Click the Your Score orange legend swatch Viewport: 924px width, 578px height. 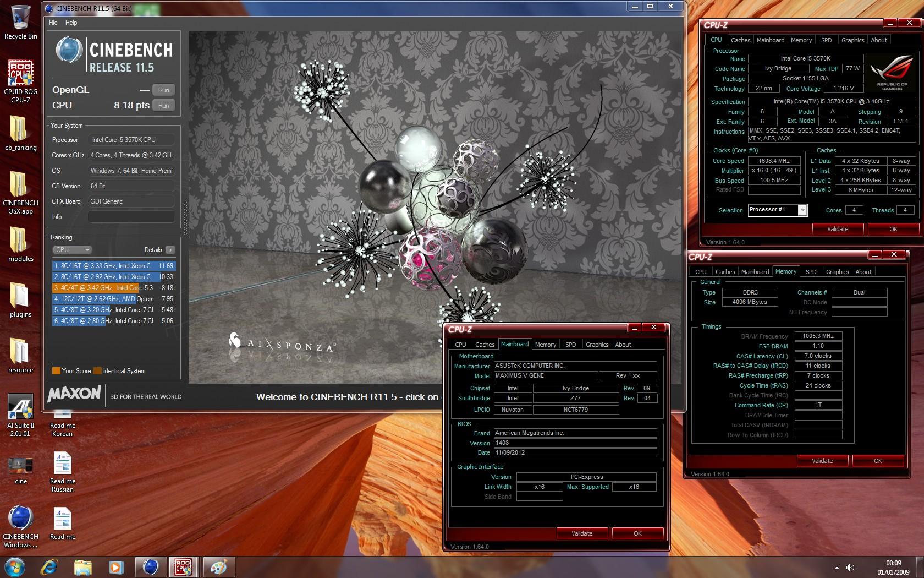(x=56, y=371)
